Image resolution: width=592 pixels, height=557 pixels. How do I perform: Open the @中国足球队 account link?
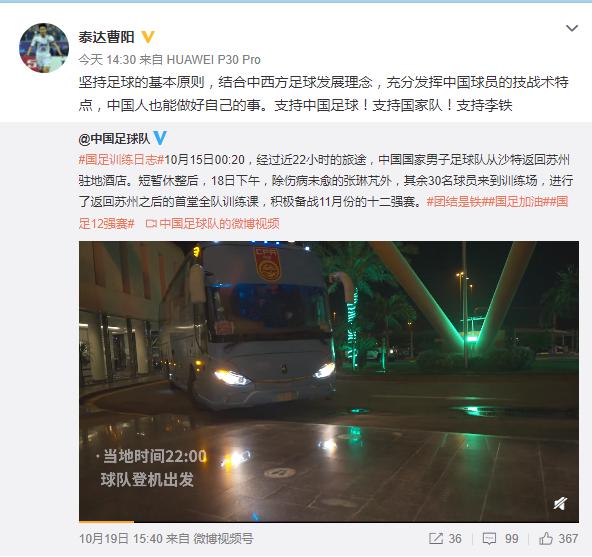click(114, 139)
